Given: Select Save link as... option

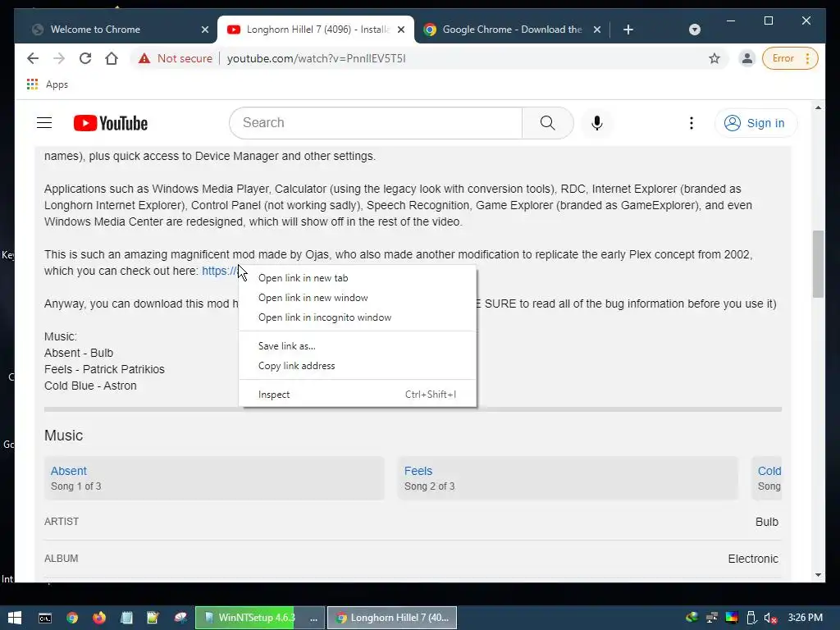Looking at the screenshot, I should [358, 346].
